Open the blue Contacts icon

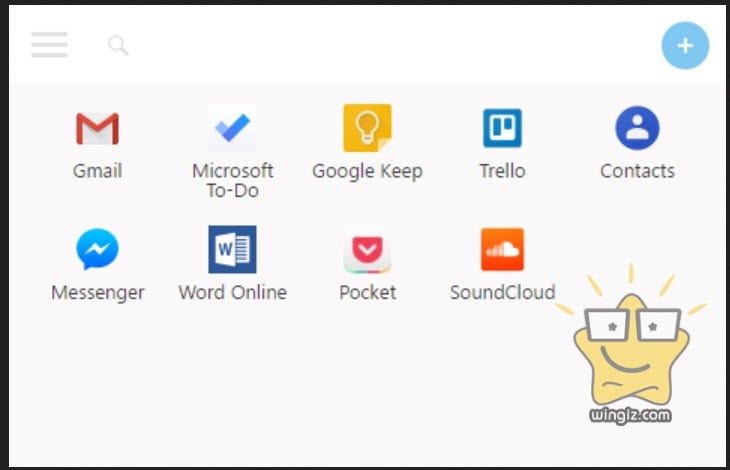pos(637,128)
